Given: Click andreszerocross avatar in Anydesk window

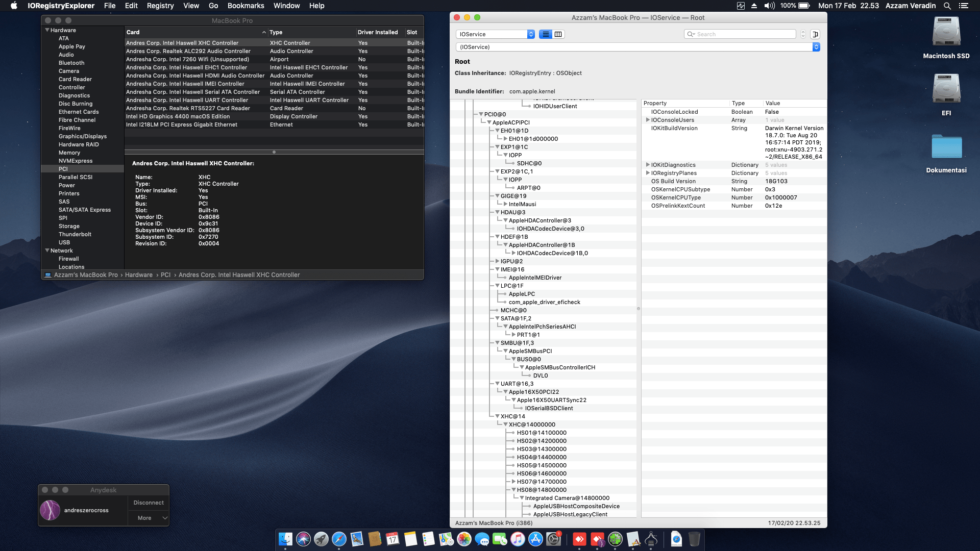Looking at the screenshot, I should click(50, 510).
